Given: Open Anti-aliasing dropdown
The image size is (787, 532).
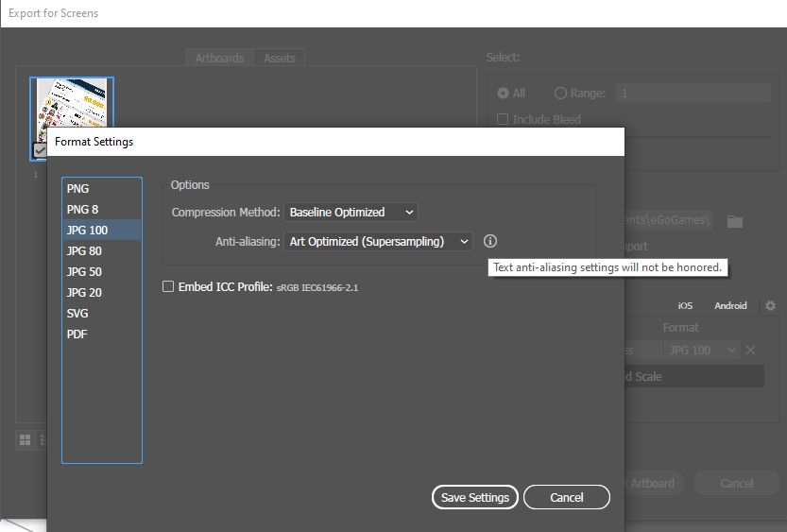Looking at the screenshot, I should [x=378, y=241].
